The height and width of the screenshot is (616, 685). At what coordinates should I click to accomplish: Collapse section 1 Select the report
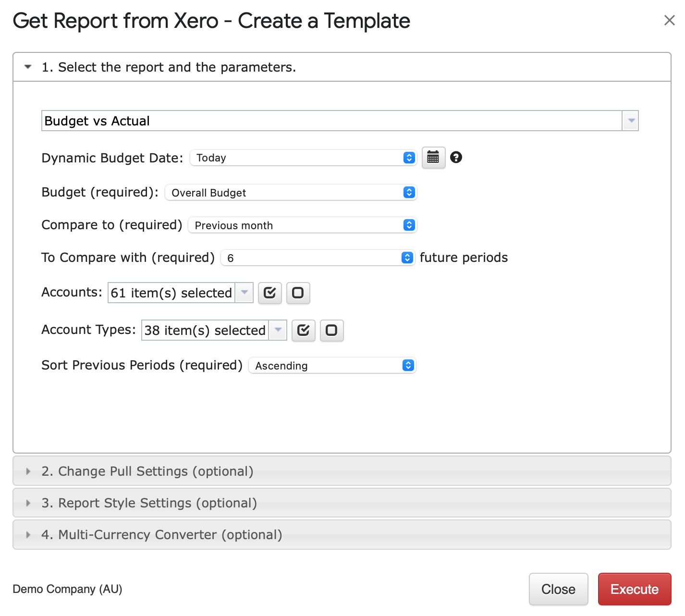tap(342, 67)
